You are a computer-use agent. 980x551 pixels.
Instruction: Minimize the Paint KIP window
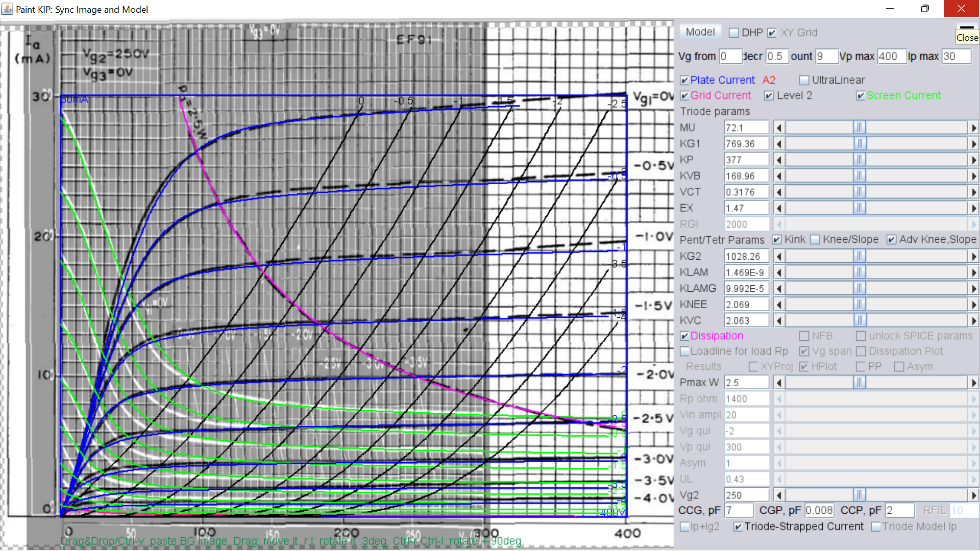click(890, 9)
